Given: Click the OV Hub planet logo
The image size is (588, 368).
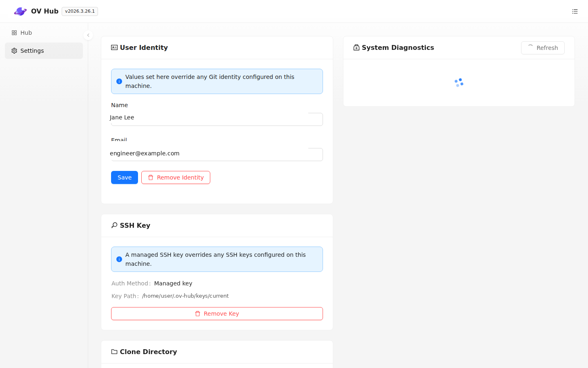Looking at the screenshot, I should [20, 11].
